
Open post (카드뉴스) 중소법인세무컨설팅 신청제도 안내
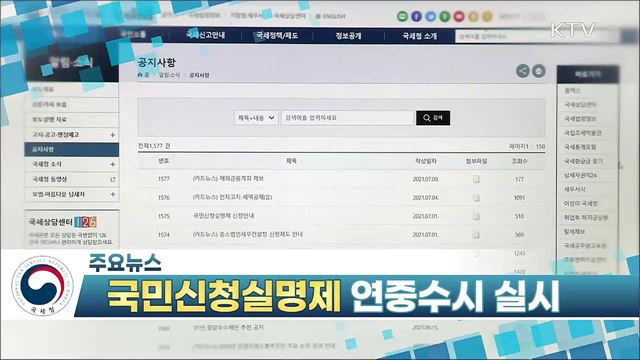click(248, 234)
